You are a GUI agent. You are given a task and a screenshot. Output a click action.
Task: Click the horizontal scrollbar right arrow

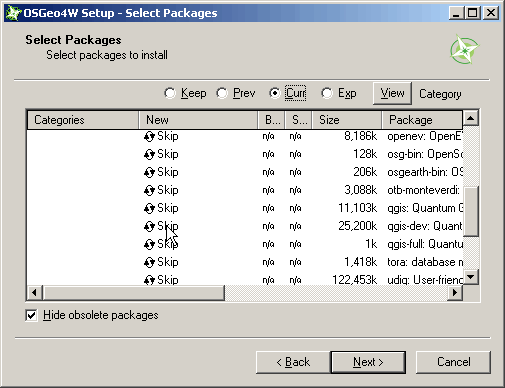coord(455,293)
